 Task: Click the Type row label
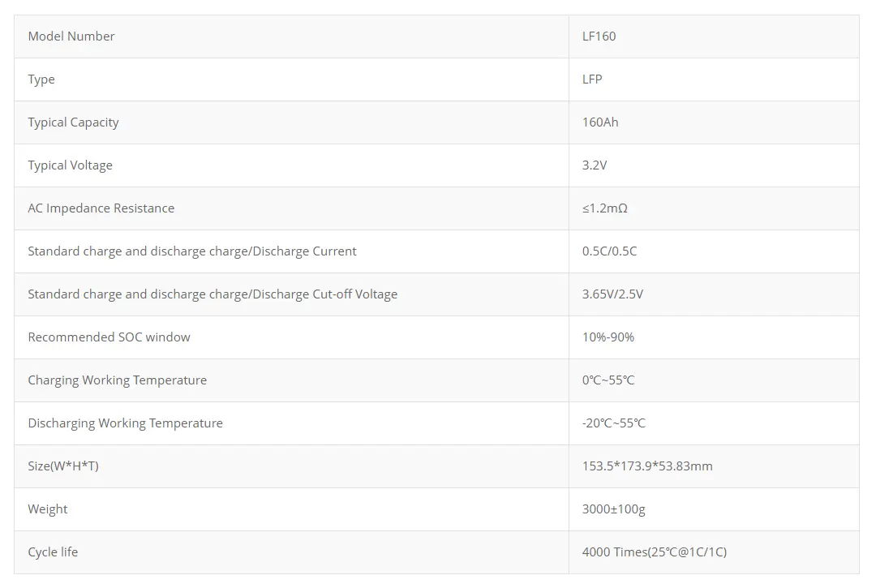coord(41,79)
